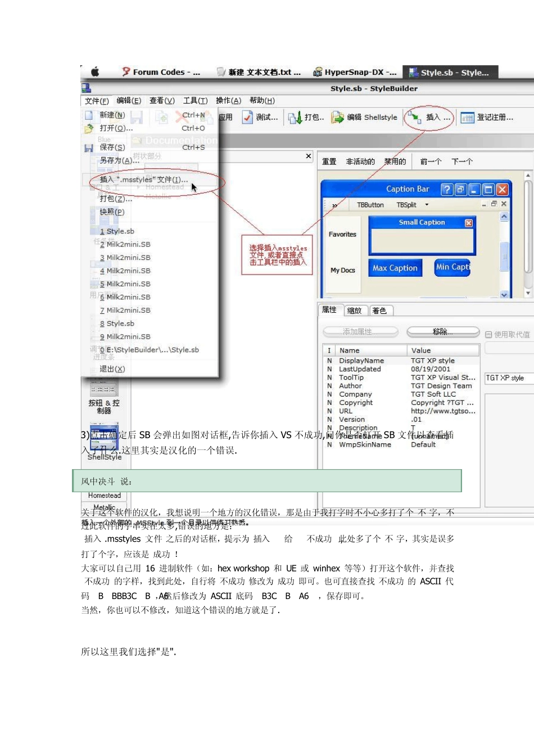Click the Value column header
Screen dimensions: 534x756
[443, 350]
